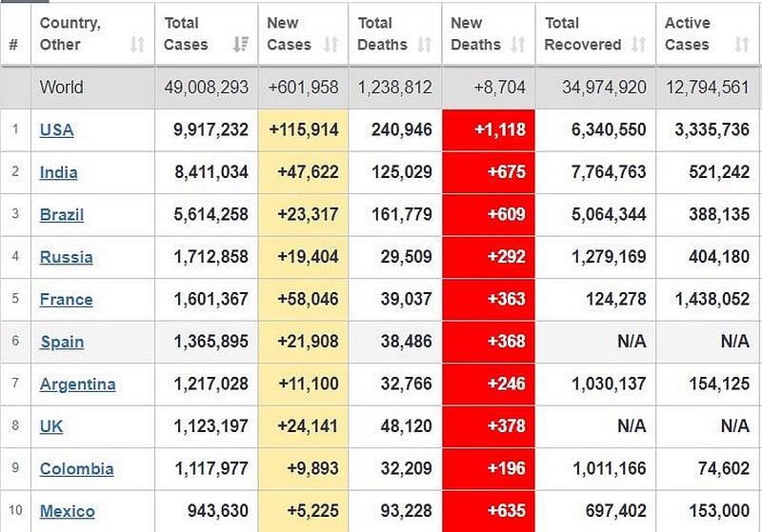Go to Mexico country page
762x532 pixels.
68,511
